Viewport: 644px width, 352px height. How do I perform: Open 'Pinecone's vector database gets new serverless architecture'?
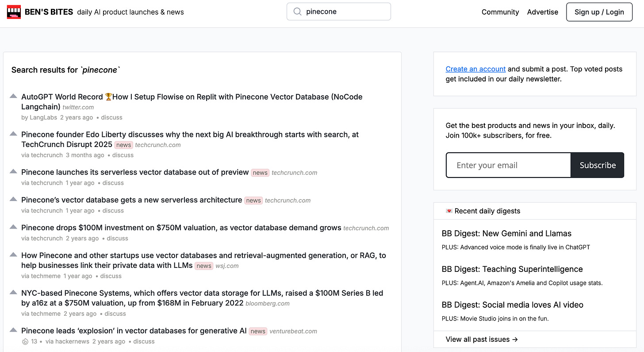pos(132,200)
